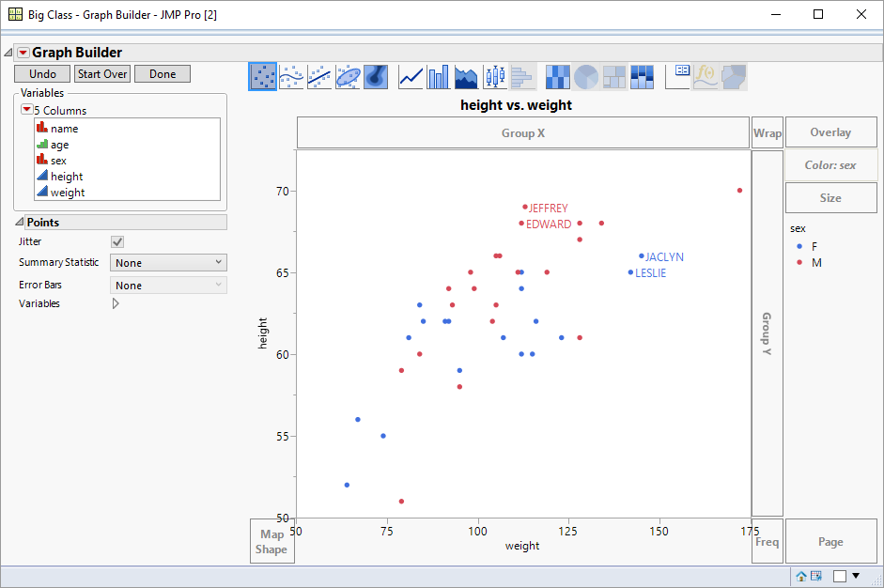
Task: Select the Line of Fit icon
Action: (319, 76)
